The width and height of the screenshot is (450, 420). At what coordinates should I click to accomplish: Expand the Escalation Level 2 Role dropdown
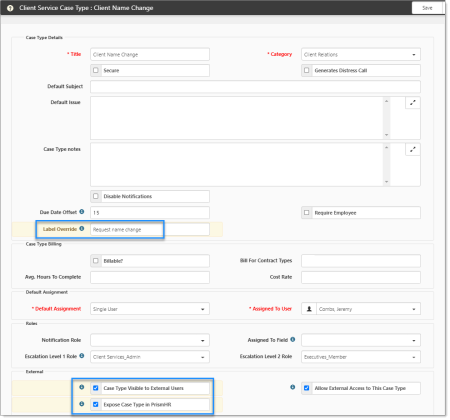(361, 357)
